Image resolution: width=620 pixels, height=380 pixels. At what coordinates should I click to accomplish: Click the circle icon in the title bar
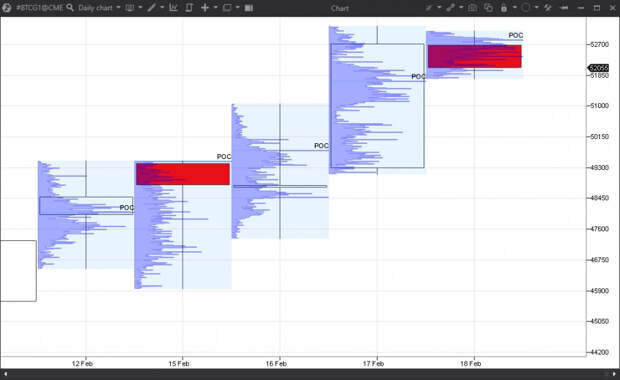[x=525, y=8]
